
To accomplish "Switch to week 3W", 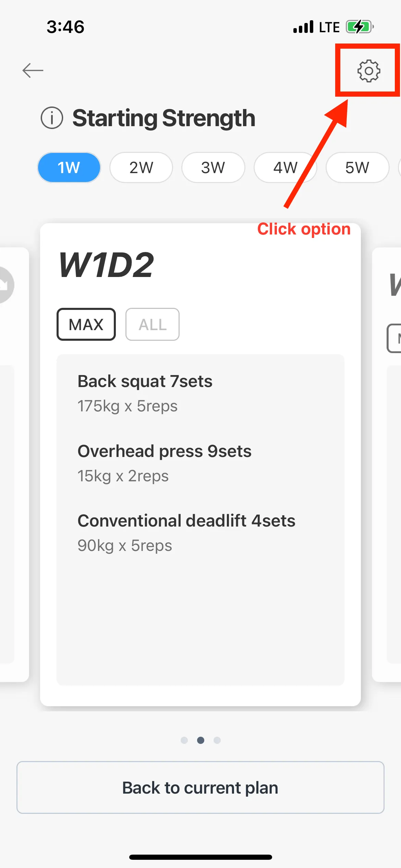I will click(213, 168).
